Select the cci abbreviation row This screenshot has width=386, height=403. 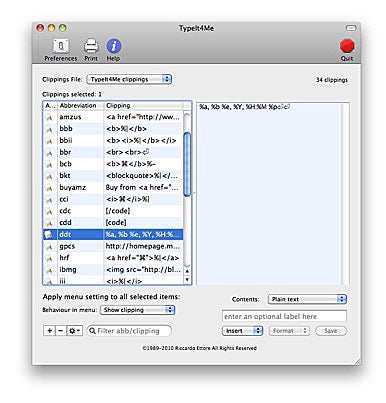(x=113, y=199)
